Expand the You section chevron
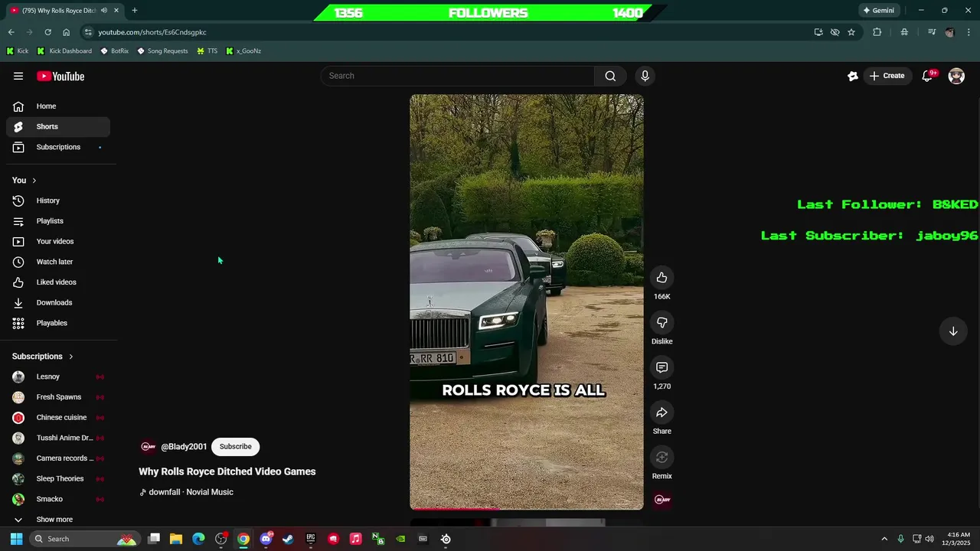This screenshot has width=980, height=551. 34,181
